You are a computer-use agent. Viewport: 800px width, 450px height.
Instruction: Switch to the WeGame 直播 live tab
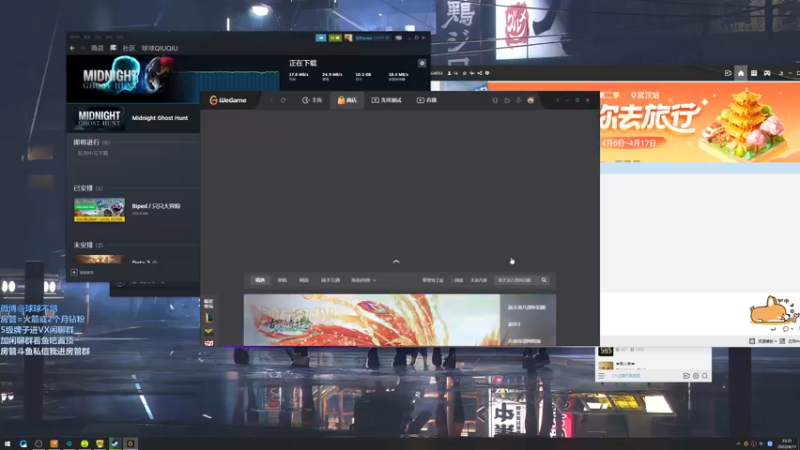[x=427, y=100]
